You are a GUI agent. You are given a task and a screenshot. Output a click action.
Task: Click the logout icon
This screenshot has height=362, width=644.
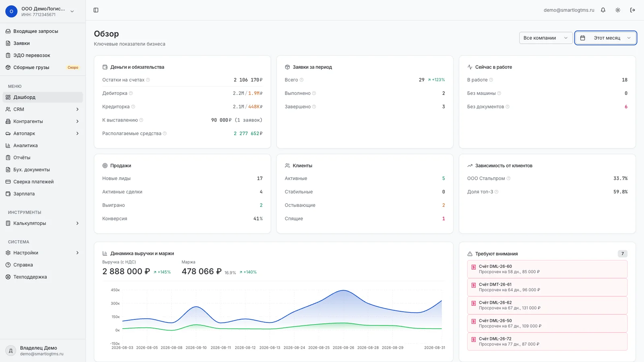click(x=633, y=10)
